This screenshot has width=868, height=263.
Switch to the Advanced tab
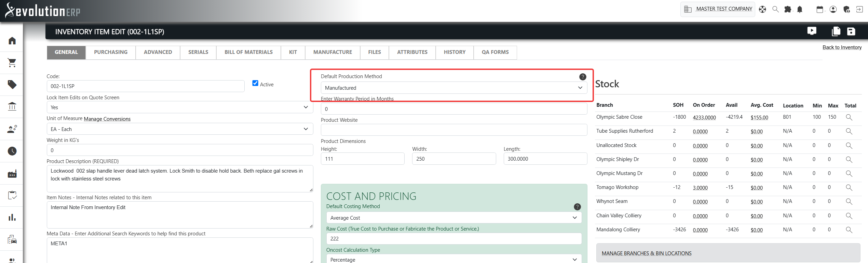(x=158, y=52)
